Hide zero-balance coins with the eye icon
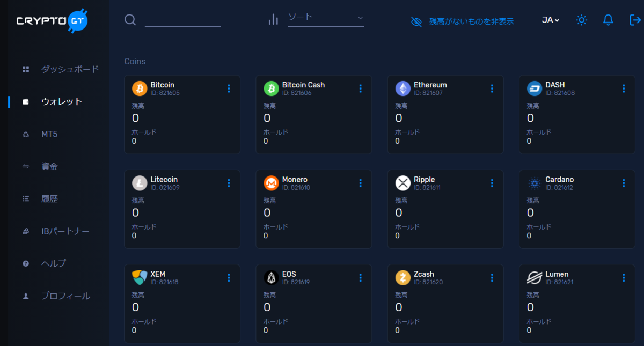644x346 pixels. click(416, 21)
